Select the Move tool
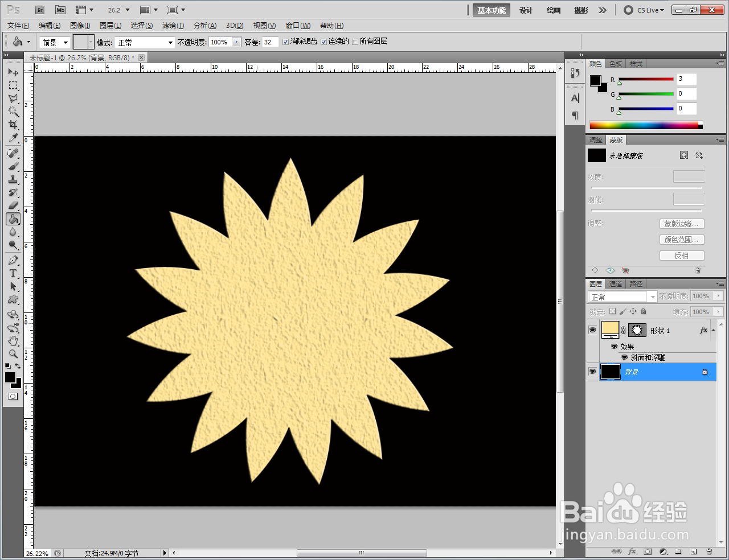 click(13, 72)
